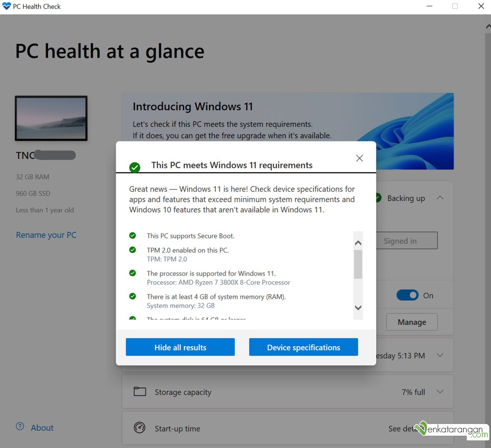The width and height of the screenshot is (491, 448).
Task: Click the results list scrollbar thumb
Action: pyautogui.click(x=358, y=264)
